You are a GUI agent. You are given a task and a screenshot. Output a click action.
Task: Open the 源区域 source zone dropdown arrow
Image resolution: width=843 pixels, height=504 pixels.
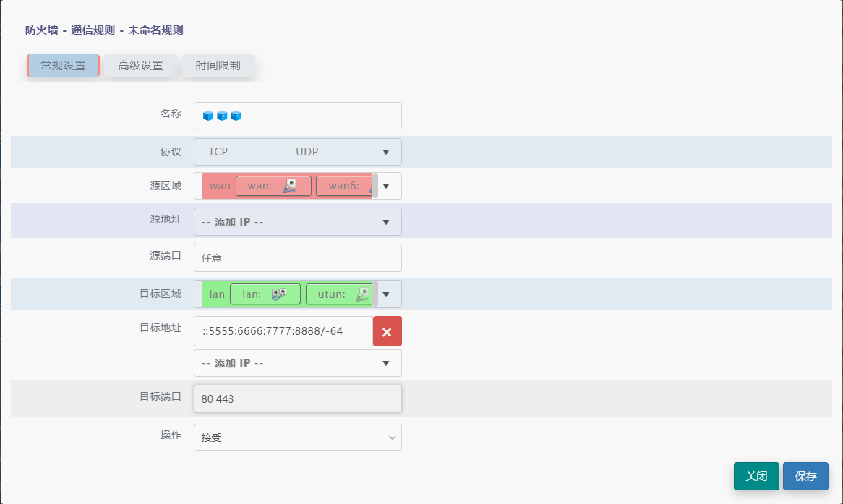(x=386, y=186)
